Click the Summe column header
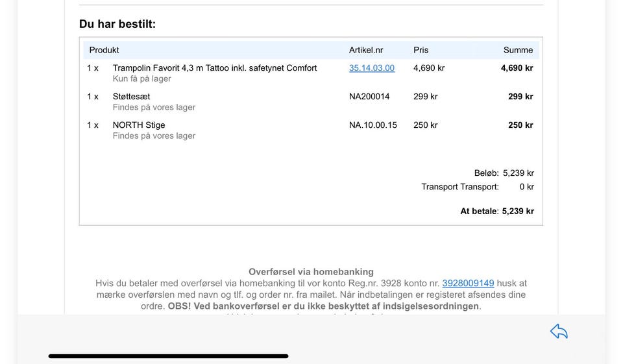Image resolution: width=623 pixels, height=364 pixels. pyautogui.click(x=518, y=50)
